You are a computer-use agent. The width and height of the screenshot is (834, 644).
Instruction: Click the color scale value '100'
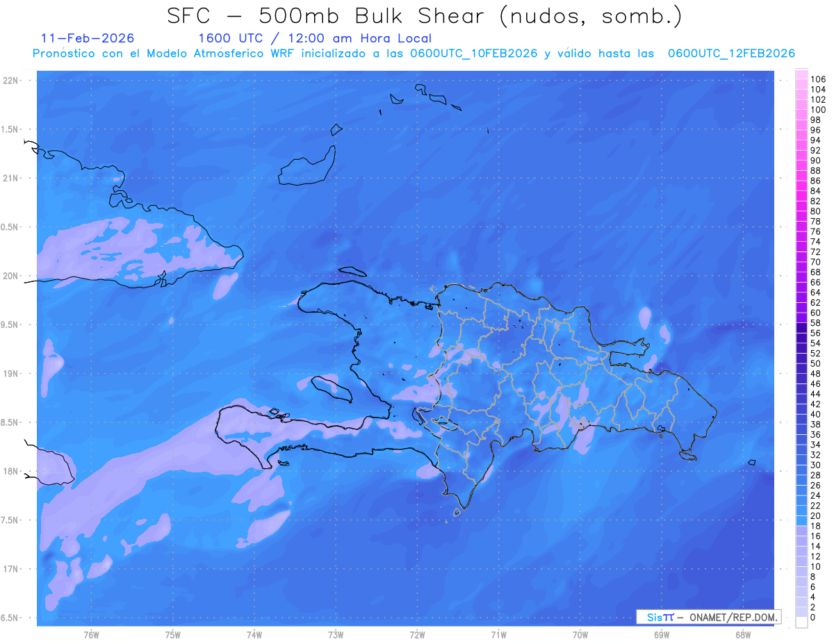pyautogui.click(x=818, y=110)
